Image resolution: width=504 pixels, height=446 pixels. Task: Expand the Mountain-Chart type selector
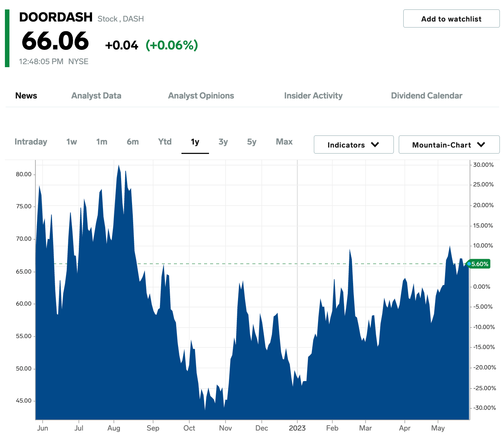449,145
